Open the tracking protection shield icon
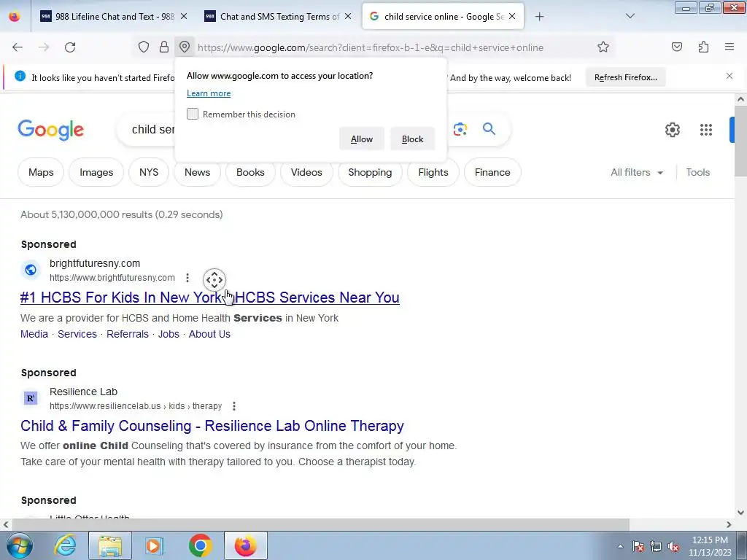The width and height of the screenshot is (747, 560). 144,47
